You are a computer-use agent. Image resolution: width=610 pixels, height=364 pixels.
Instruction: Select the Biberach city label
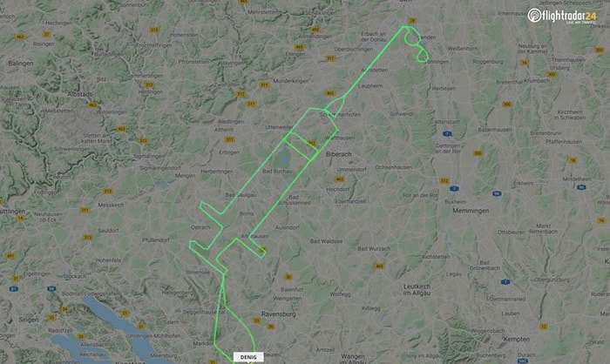click(x=338, y=154)
